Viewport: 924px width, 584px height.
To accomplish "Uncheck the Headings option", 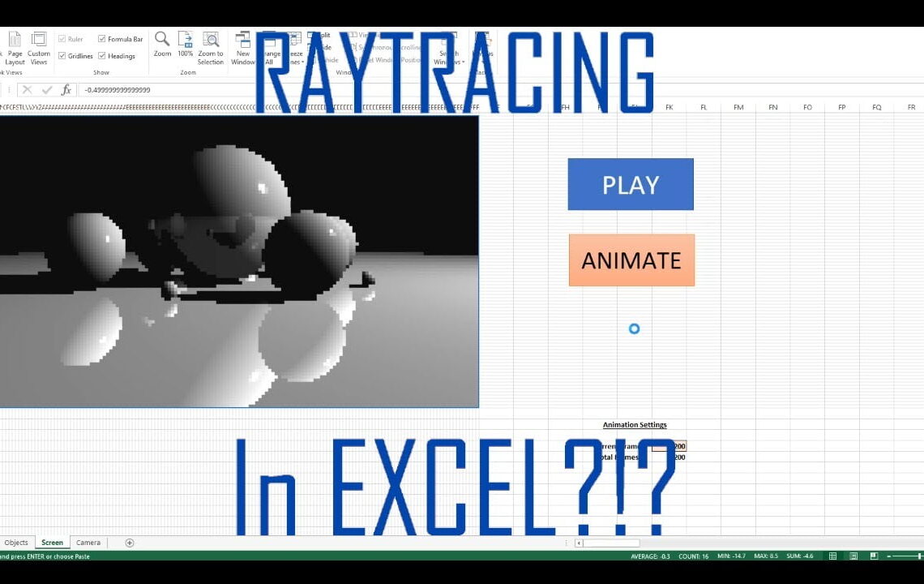I will point(102,55).
